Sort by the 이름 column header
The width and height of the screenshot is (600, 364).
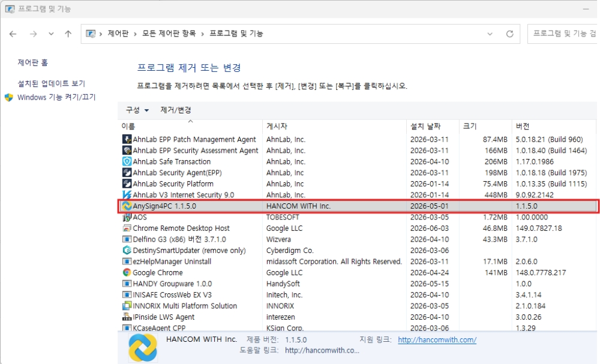coord(191,126)
